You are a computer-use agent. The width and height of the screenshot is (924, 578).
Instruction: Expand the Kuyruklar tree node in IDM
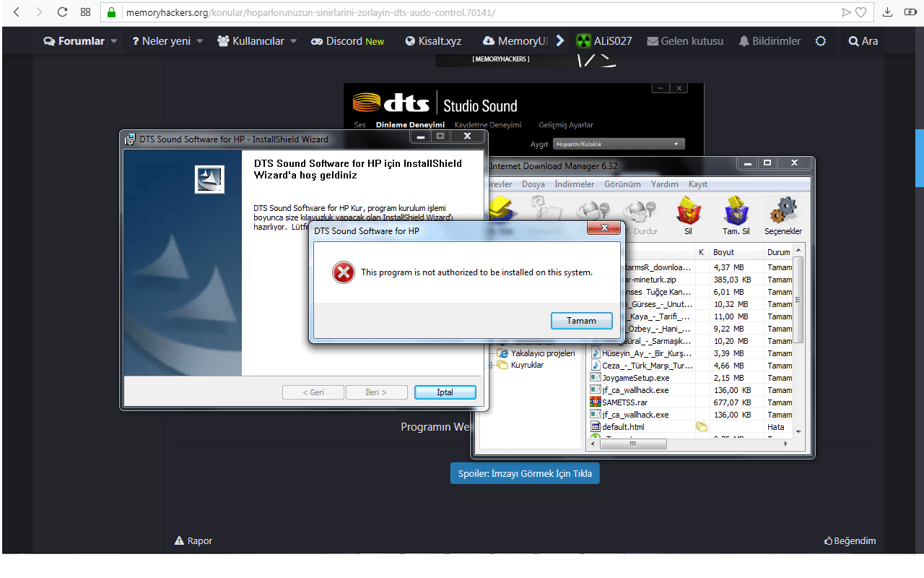click(x=490, y=366)
